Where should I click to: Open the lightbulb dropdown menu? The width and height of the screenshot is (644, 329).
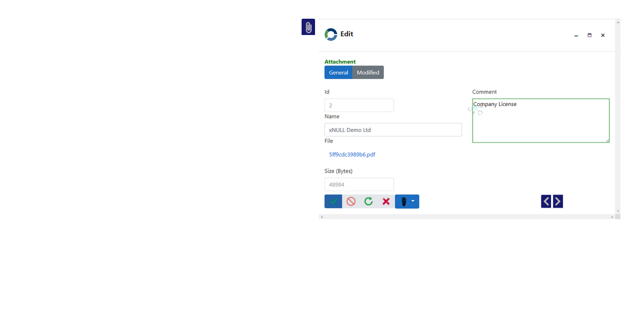[x=407, y=201]
